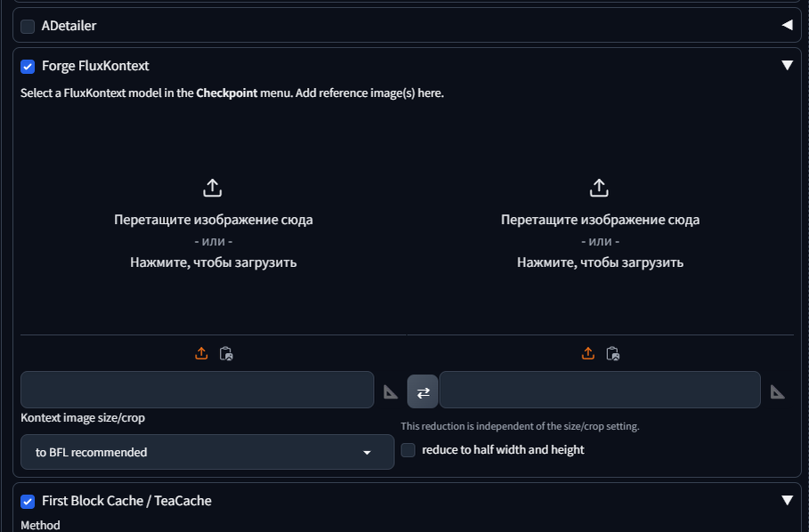
Task: Click right 'Нажмите, чтобы загрузить' upload text
Action: [x=600, y=262]
